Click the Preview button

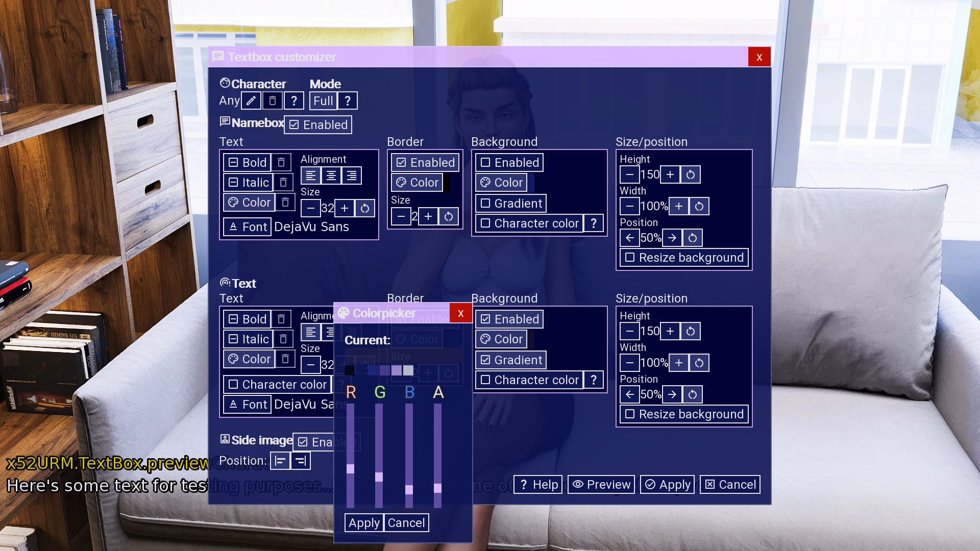(601, 485)
